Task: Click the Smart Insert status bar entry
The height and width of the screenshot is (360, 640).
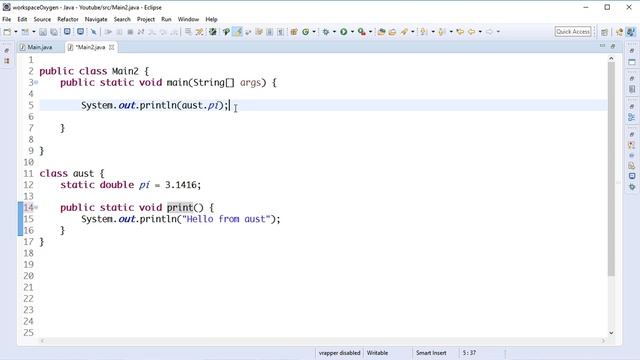Action: click(431, 353)
